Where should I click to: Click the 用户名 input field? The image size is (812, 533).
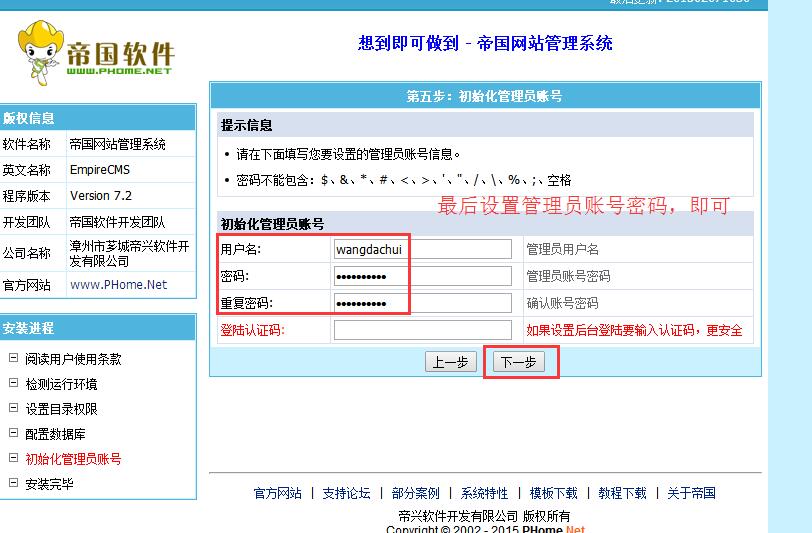[423, 249]
